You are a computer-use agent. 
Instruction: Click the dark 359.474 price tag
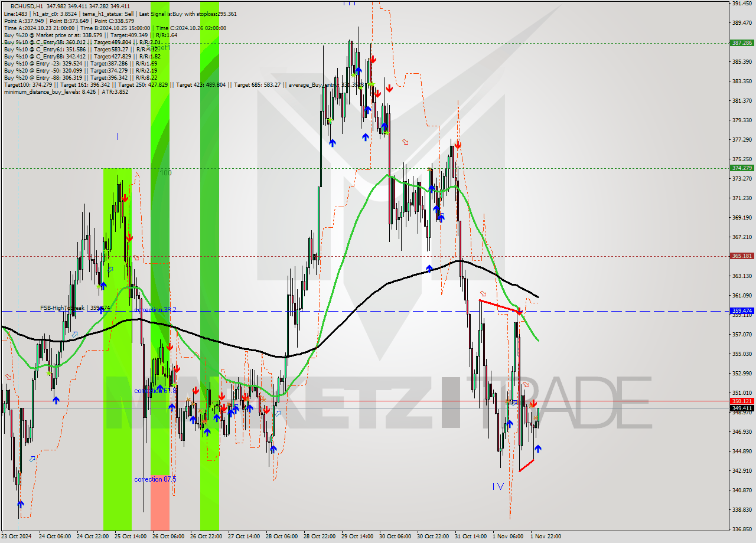742,311
